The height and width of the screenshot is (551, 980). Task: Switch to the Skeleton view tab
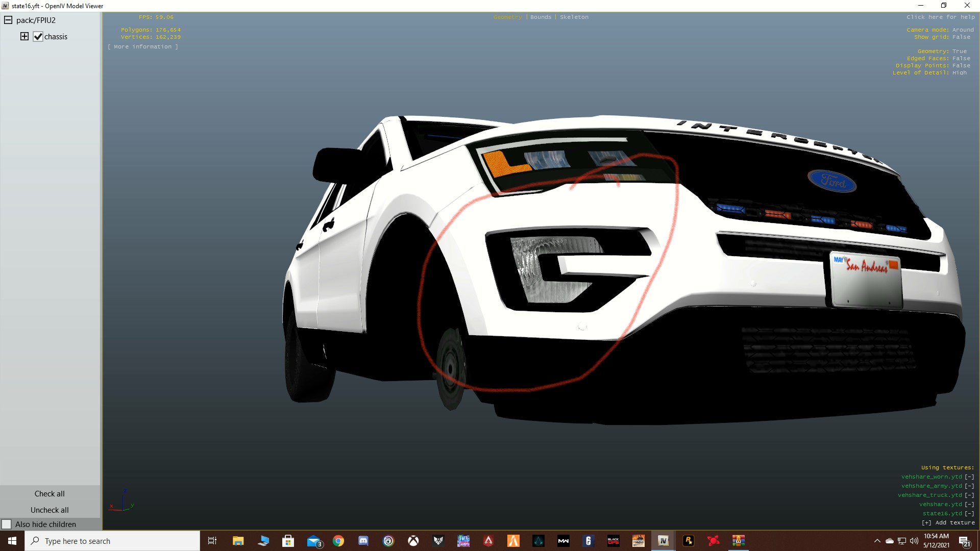(x=574, y=17)
